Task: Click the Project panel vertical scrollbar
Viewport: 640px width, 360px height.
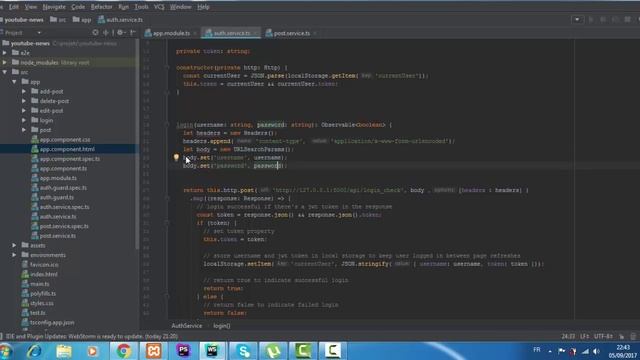Action: [x=137, y=143]
